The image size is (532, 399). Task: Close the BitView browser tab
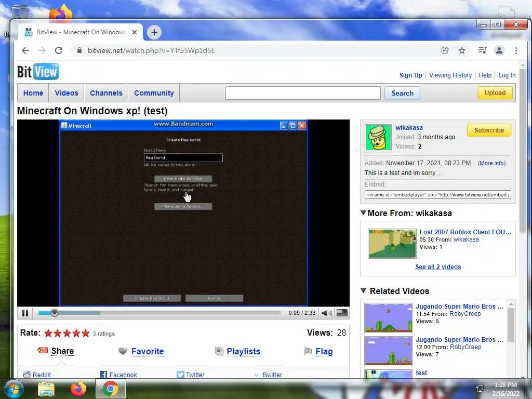pyautogui.click(x=135, y=32)
